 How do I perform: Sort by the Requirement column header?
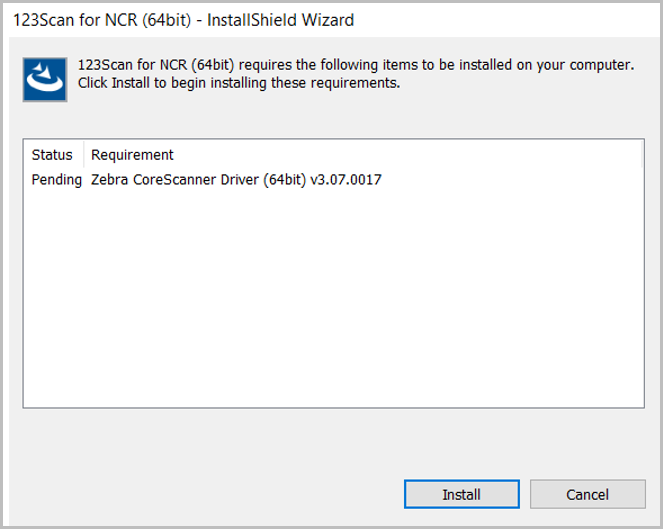point(132,155)
